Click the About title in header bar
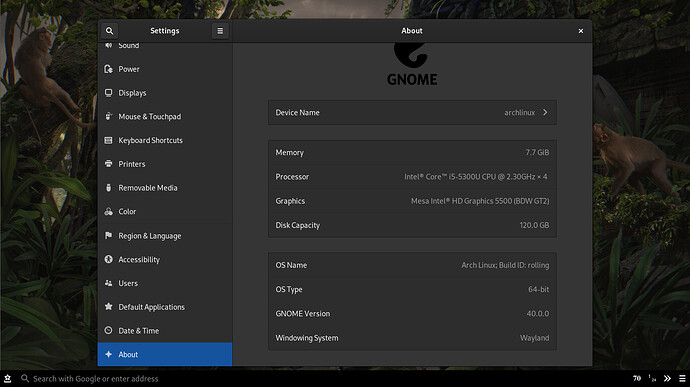Image resolution: width=690 pixels, height=387 pixels. [x=412, y=31]
